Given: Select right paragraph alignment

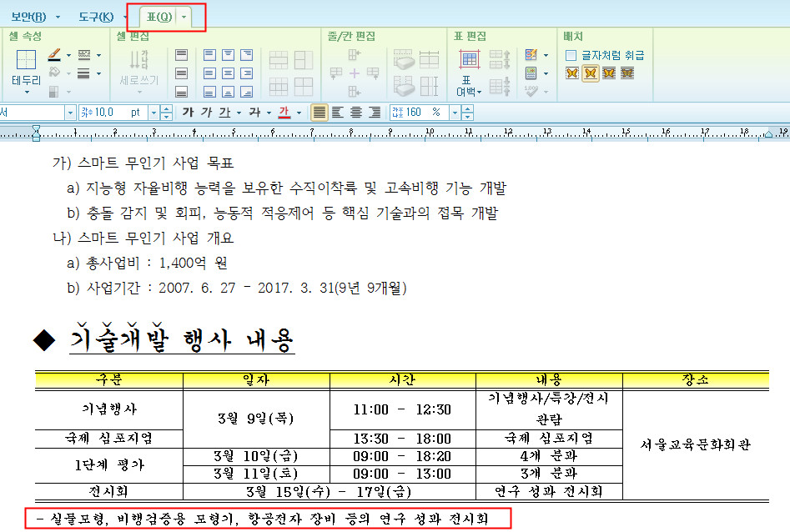Looking at the screenshot, I should 375,113.
